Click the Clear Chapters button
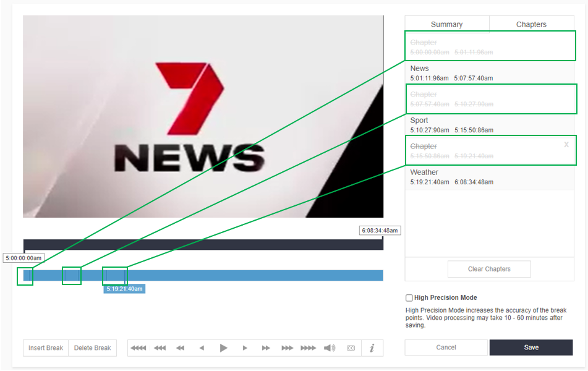The width and height of the screenshot is (588, 371). [489, 269]
